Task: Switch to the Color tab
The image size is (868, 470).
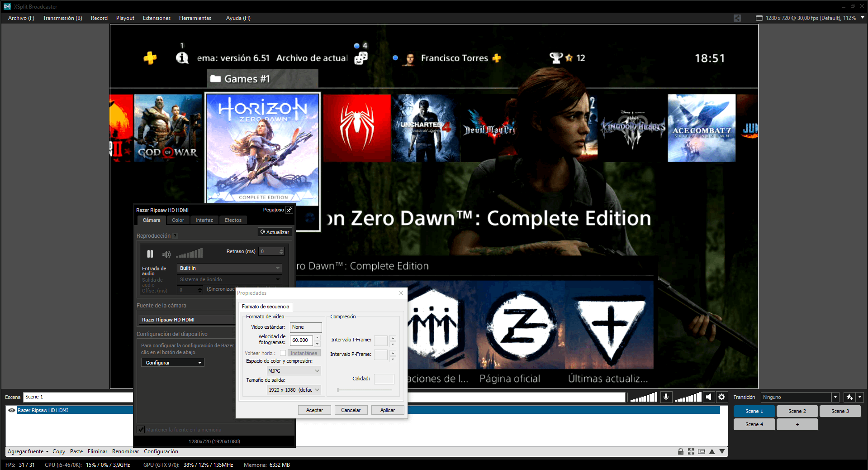Action: [x=178, y=220]
